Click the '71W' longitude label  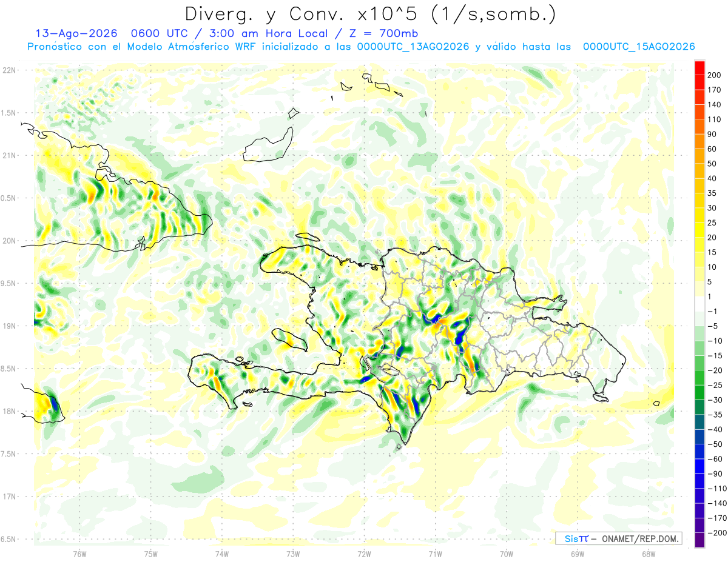[435, 554]
